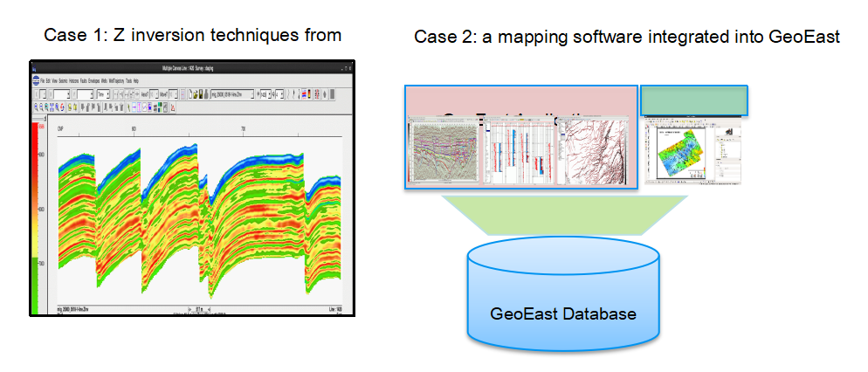This screenshot has height=372, width=868.
Task: Click the 'Case 1: Z inversion techniques from' heading
Action: coord(192,36)
